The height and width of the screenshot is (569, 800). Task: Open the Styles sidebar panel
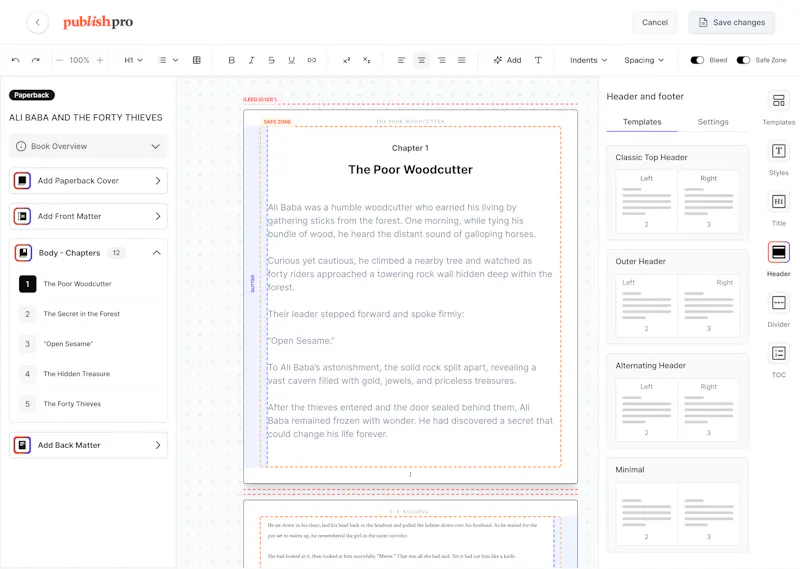[779, 158]
